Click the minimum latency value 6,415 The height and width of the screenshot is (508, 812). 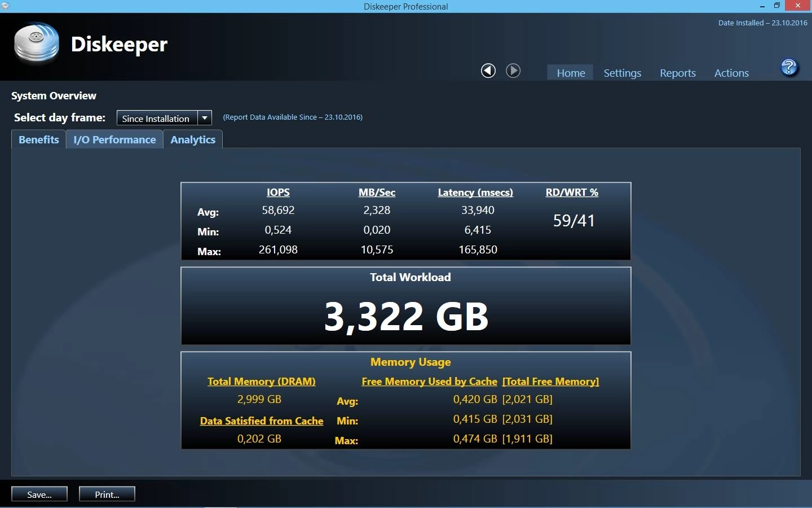[478, 230]
